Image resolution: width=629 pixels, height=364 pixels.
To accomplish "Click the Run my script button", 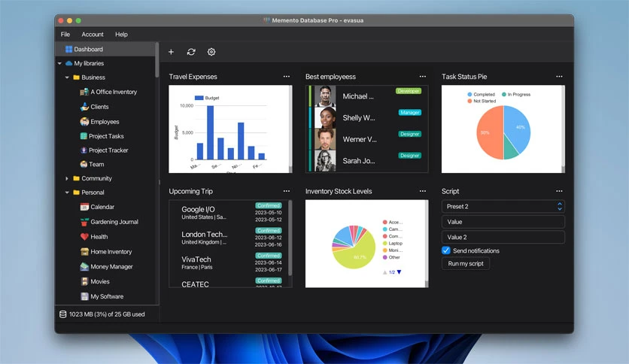I will point(465,263).
